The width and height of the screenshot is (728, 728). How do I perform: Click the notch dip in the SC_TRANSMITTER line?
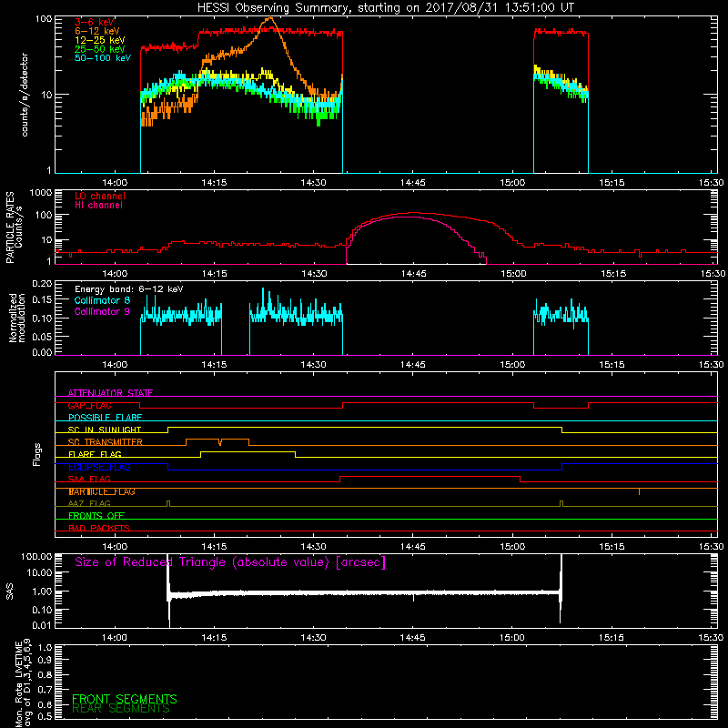(x=220, y=442)
